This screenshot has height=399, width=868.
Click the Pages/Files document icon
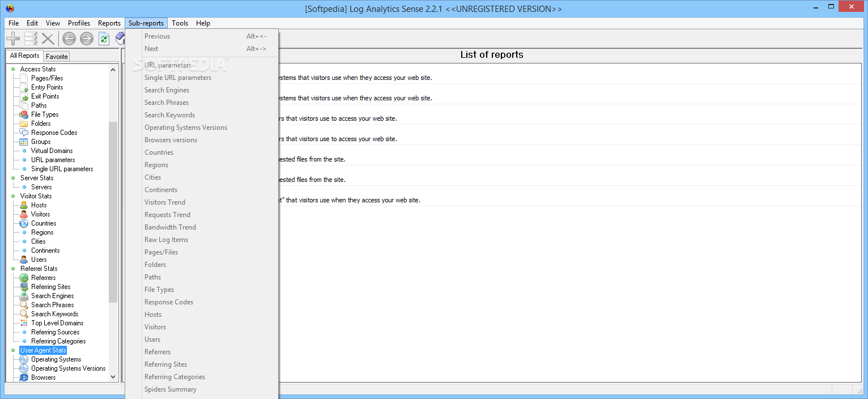pyautogui.click(x=24, y=78)
